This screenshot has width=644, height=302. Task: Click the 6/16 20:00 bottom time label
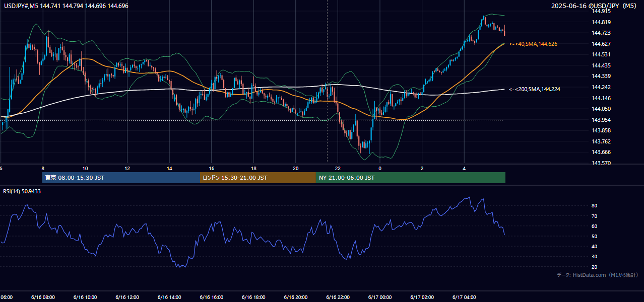tap(296, 297)
